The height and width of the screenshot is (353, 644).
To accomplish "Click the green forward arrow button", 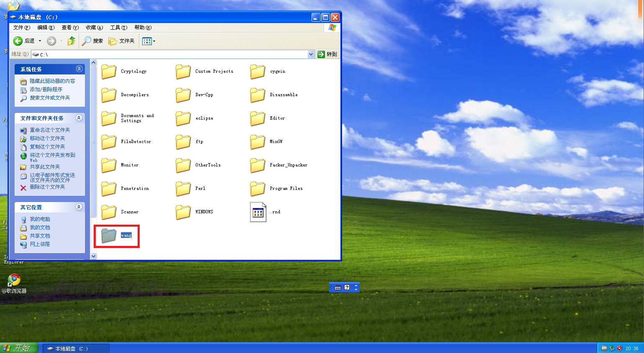I will [x=51, y=41].
